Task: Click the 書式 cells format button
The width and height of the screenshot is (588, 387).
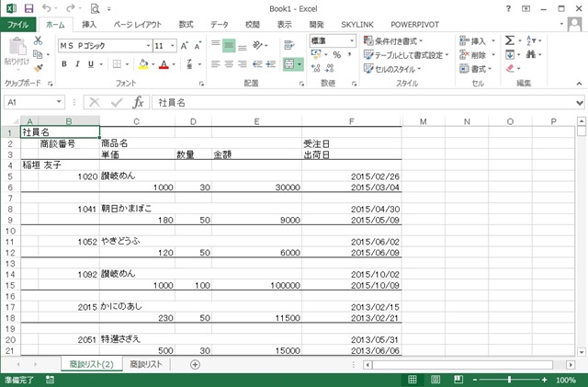Action: click(x=476, y=69)
